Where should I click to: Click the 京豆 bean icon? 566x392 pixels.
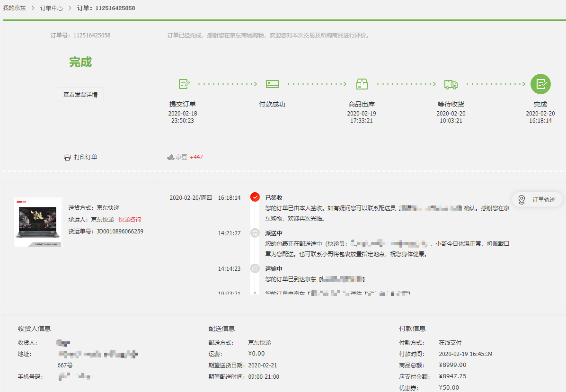tap(171, 157)
